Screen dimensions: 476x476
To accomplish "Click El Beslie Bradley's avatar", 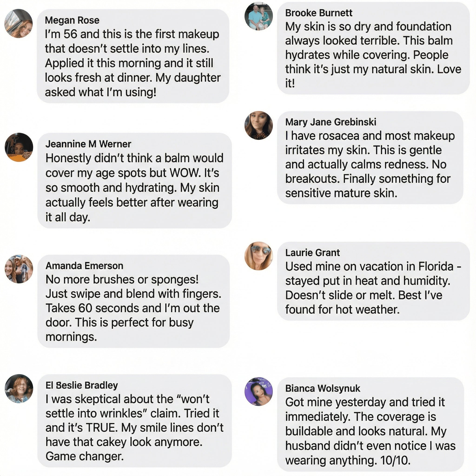I will click(19, 389).
